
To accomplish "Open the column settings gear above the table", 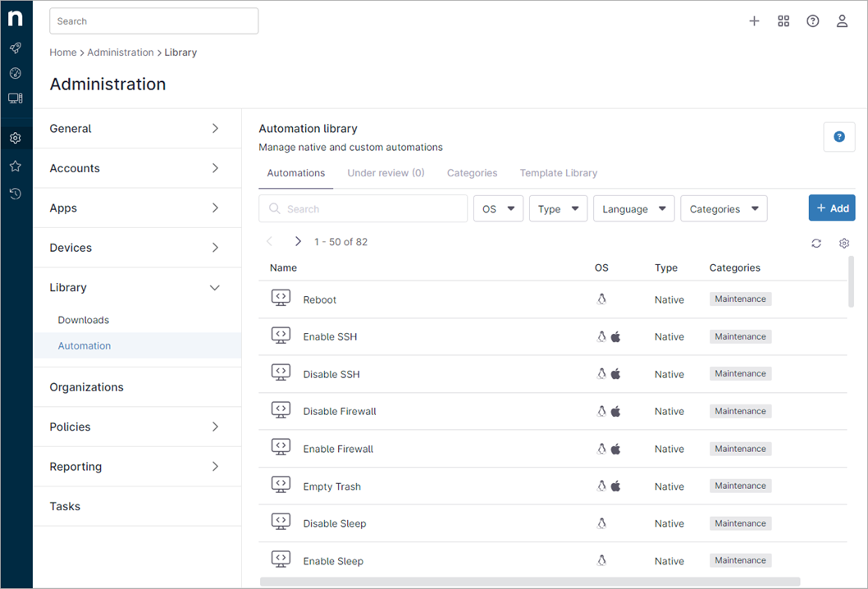I will click(x=844, y=243).
